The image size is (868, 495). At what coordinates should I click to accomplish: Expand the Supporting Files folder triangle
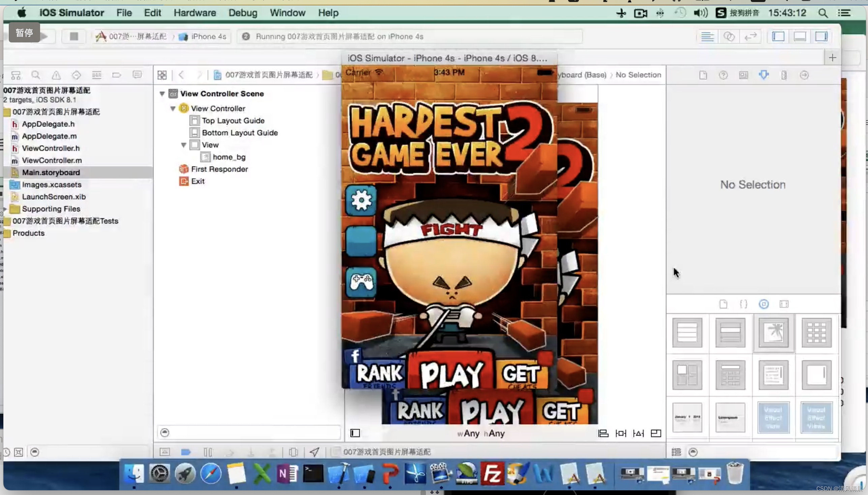click(x=5, y=209)
